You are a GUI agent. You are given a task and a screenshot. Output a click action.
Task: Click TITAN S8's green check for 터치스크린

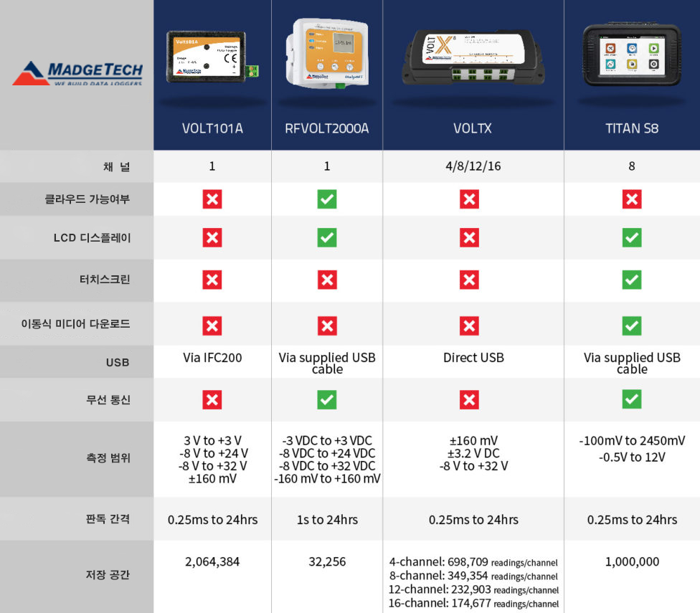click(x=632, y=280)
